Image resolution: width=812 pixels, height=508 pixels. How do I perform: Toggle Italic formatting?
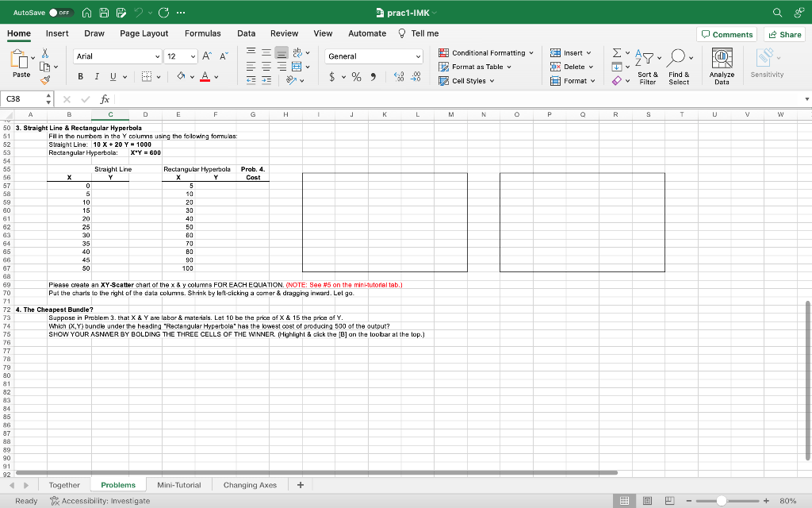[96, 77]
